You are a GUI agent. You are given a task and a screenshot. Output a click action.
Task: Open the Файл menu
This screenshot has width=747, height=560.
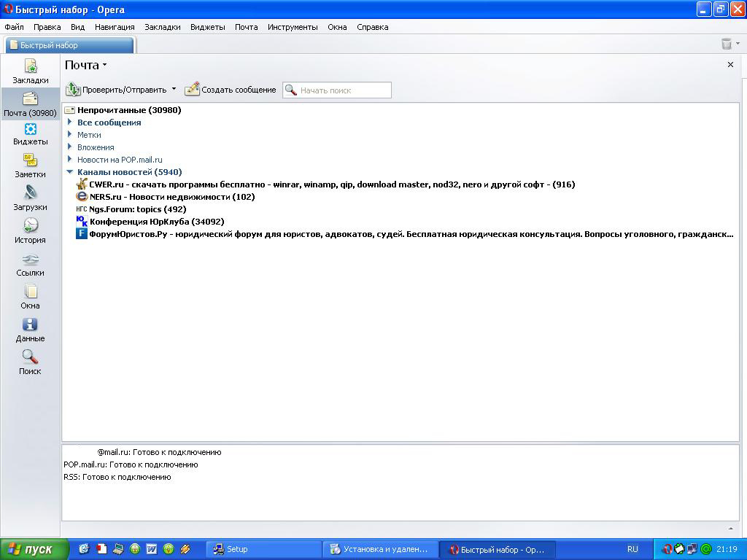(x=14, y=27)
